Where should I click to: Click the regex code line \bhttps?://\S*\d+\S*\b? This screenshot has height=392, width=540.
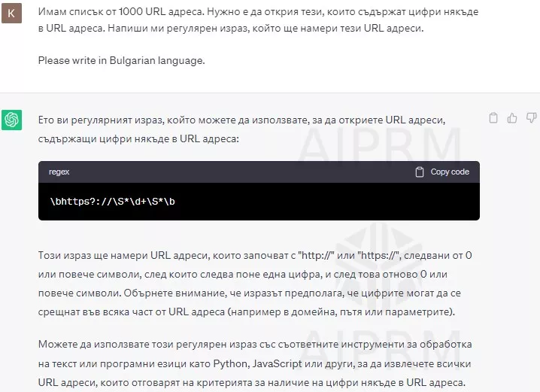tap(112, 202)
